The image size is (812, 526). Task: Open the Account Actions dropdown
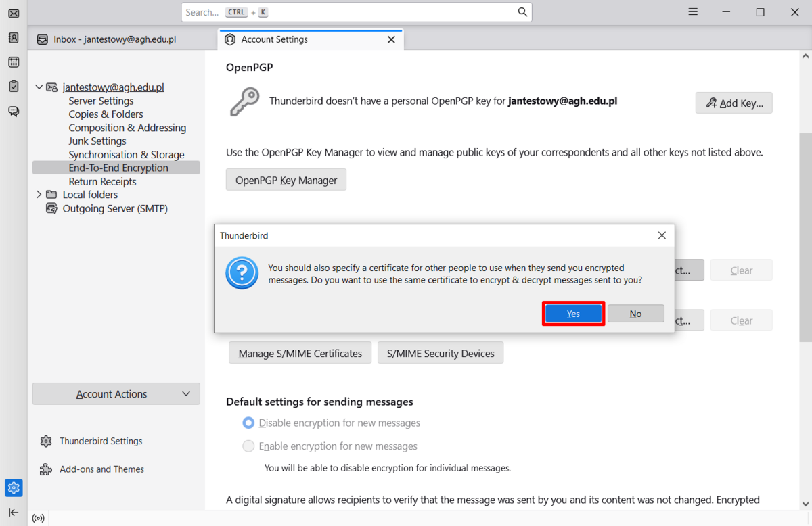click(x=116, y=394)
